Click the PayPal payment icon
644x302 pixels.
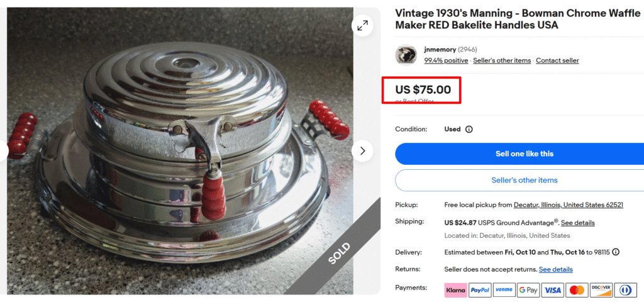coord(480,290)
